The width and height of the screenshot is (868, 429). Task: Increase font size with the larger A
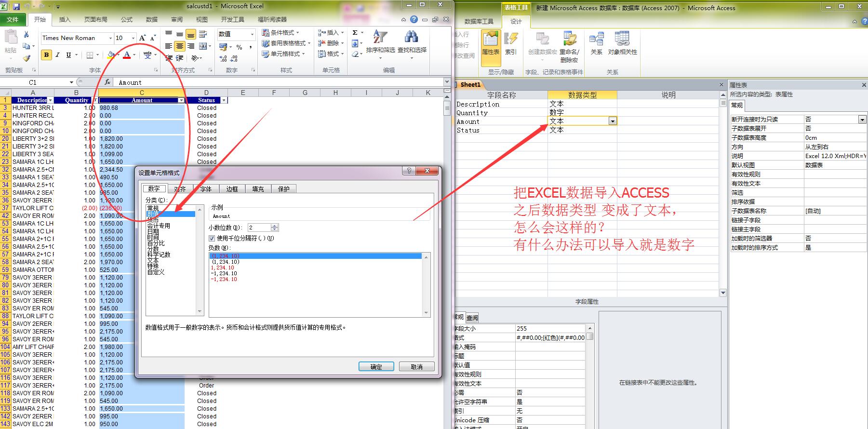click(142, 38)
